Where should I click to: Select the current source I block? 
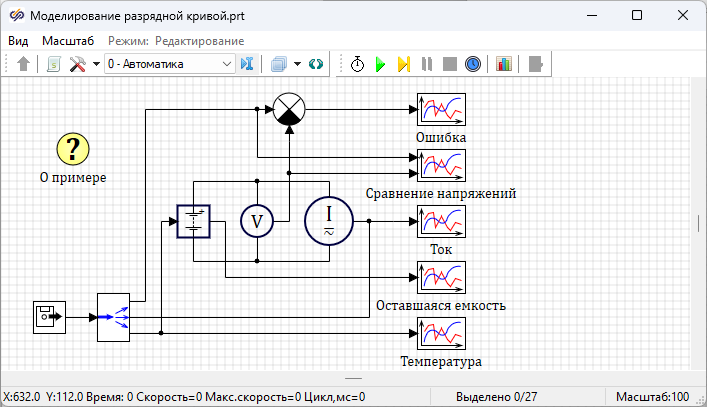tap(329, 221)
